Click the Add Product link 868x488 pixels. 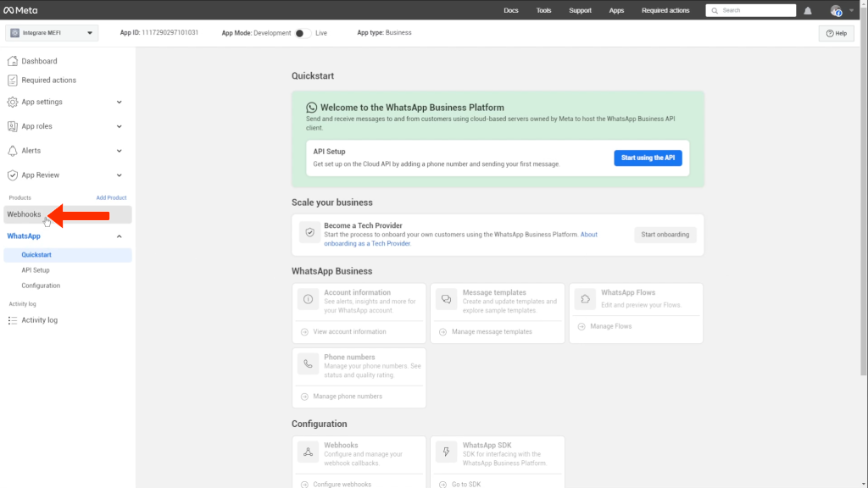click(111, 198)
